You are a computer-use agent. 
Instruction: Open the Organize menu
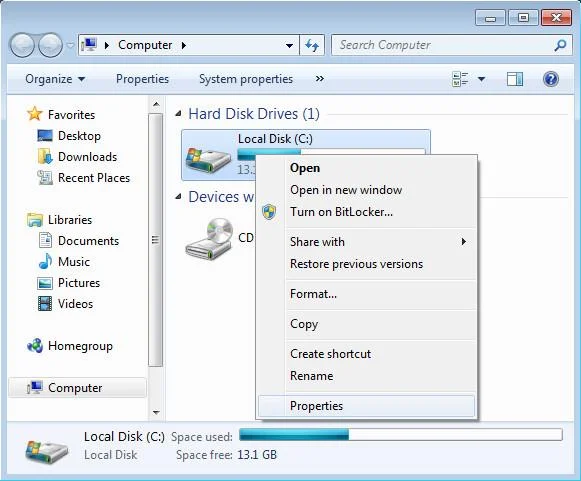point(55,79)
